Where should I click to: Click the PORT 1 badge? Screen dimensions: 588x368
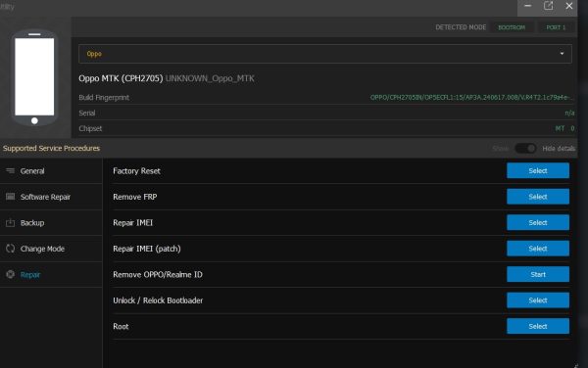click(x=556, y=27)
